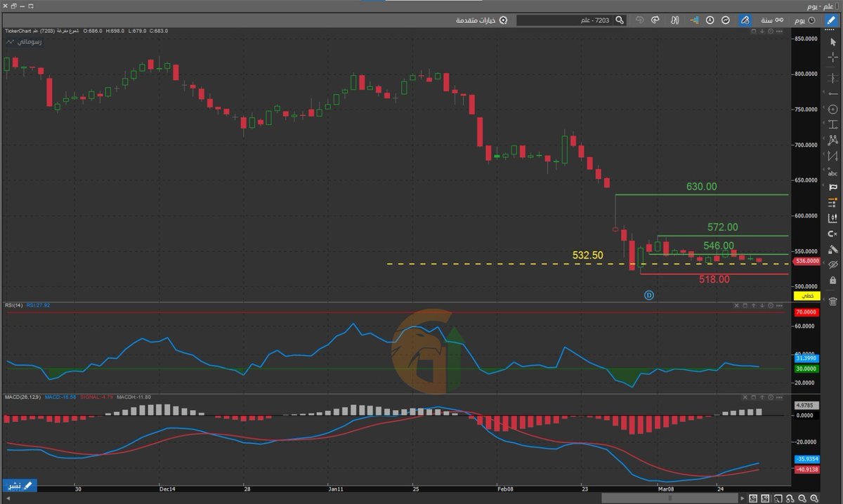Pick the pattern drawing tool with nodes

(x=832, y=140)
